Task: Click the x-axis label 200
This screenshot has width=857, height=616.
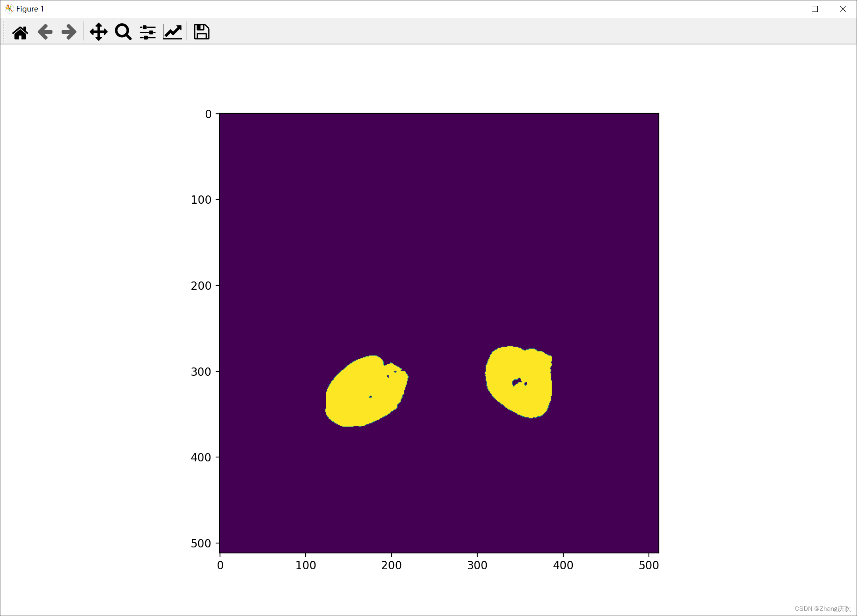Action: point(391,565)
